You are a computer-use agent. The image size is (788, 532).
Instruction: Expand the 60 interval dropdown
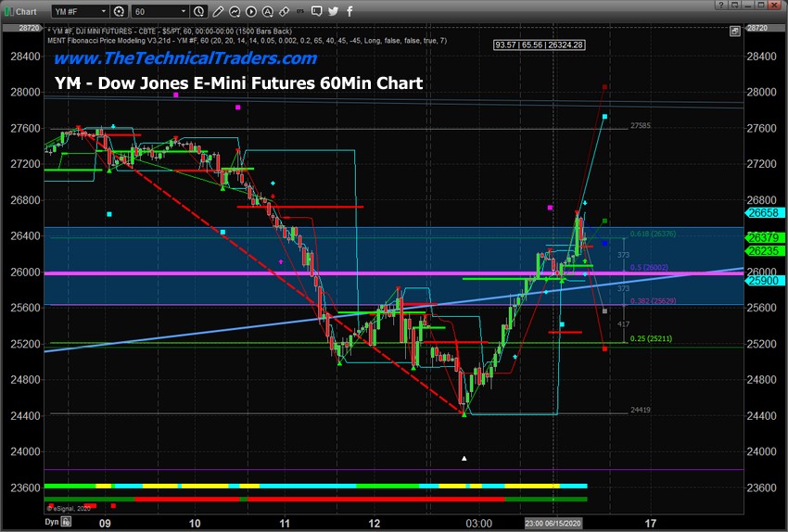tap(161, 11)
